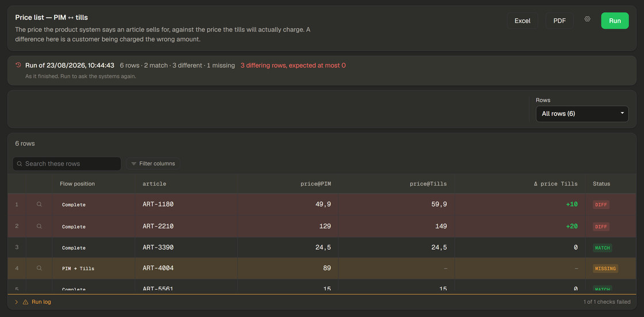The width and height of the screenshot is (644, 317).
Task: Focus the Search these rows field
Action: tap(67, 164)
